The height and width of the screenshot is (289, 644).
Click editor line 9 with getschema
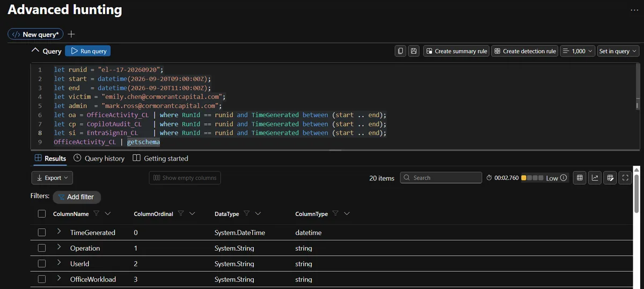pos(107,142)
